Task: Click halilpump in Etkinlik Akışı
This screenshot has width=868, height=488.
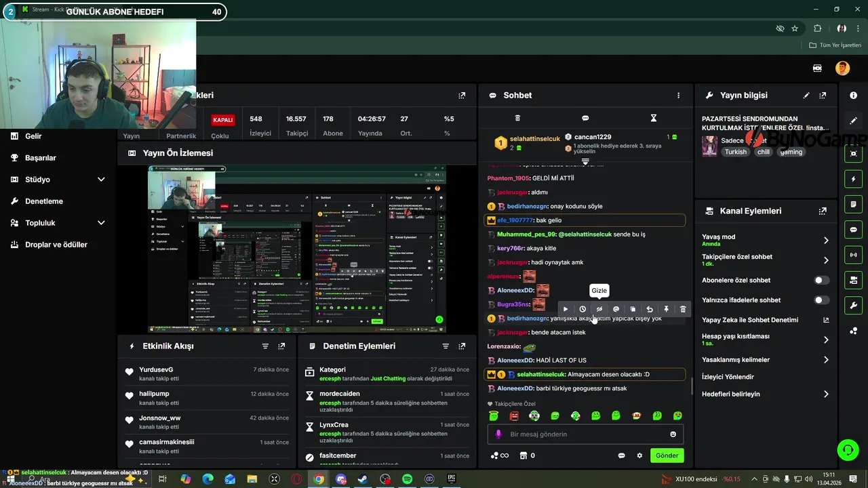Action: 154,394
